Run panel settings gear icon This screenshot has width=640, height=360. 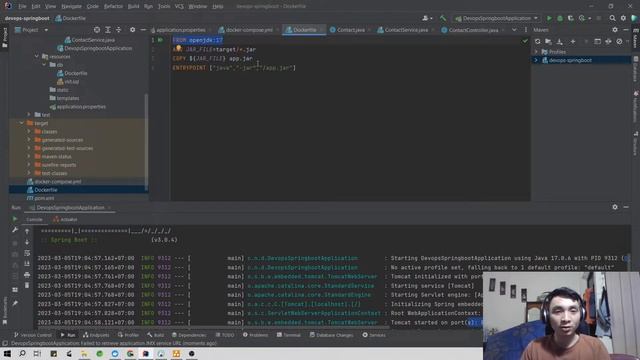click(615, 207)
